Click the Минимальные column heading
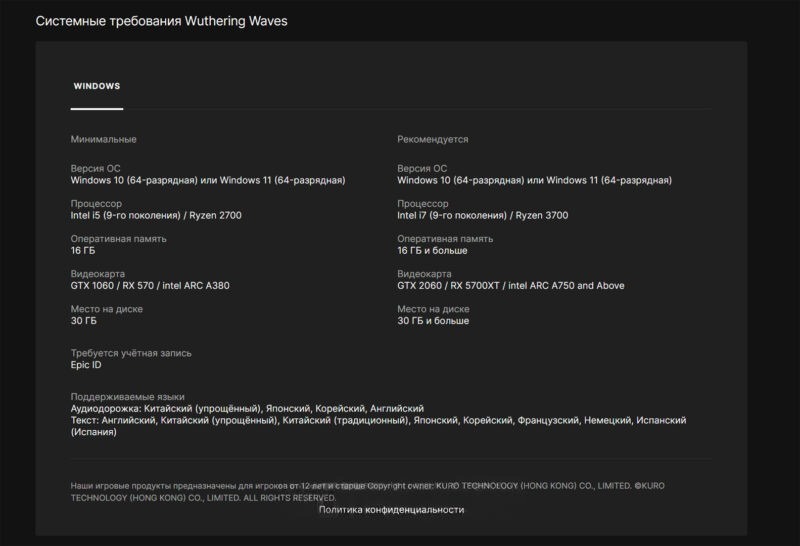 pos(104,140)
